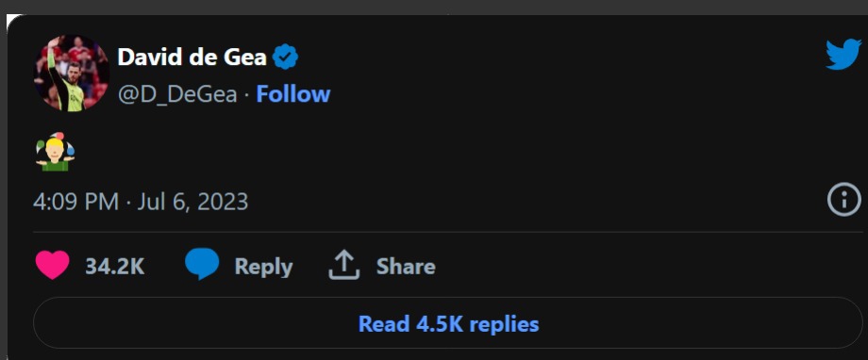
Task: Click the 4:09 PM timestamp
Action: point(75,202)
